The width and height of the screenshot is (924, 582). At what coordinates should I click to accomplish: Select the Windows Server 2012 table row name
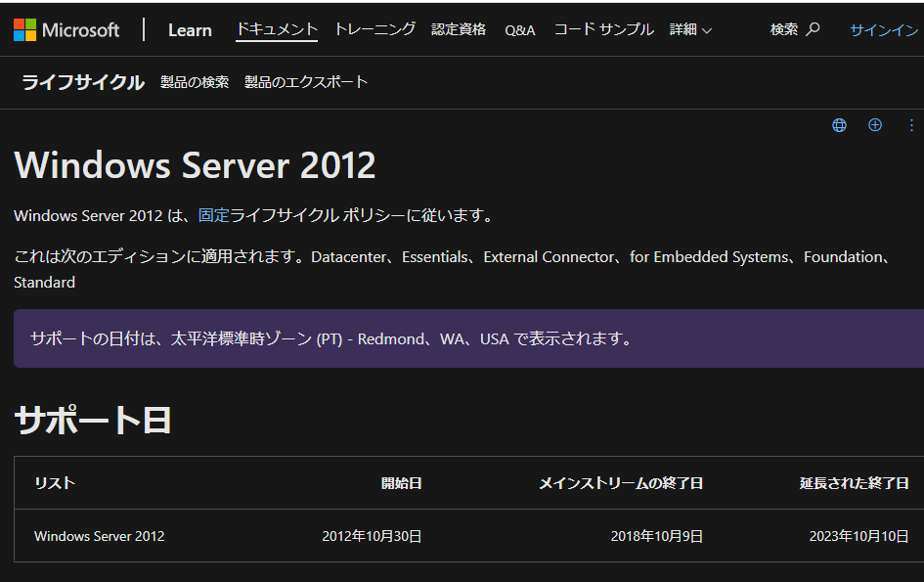pos(100,536)
